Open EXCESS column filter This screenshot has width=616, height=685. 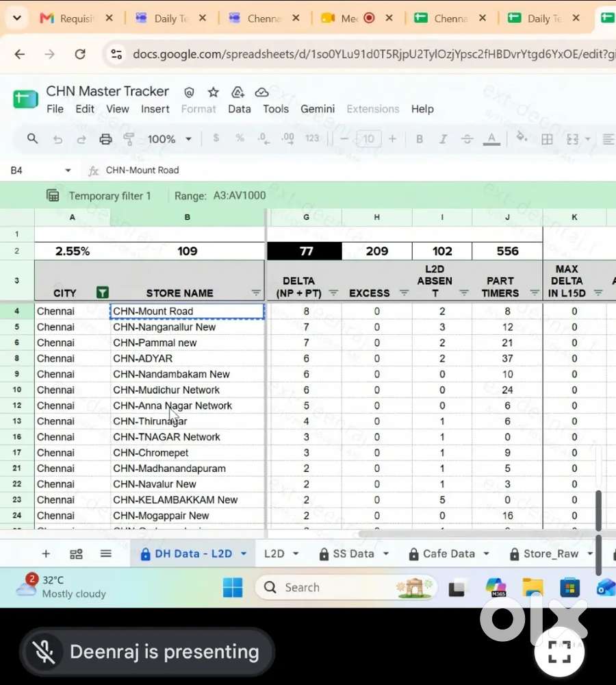tap(405, 292)
